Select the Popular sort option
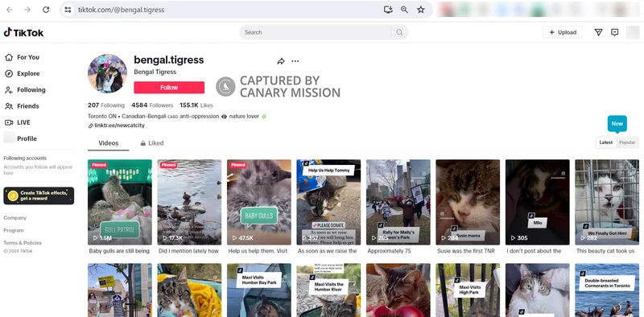 (x=627, y=142)
